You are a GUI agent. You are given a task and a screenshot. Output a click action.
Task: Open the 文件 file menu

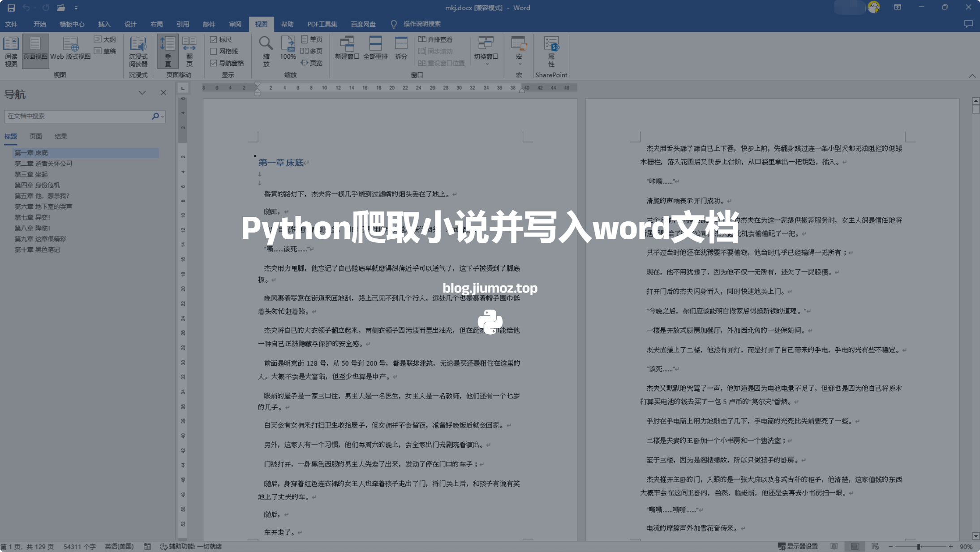pyautogui.click(x=11, y=24)
